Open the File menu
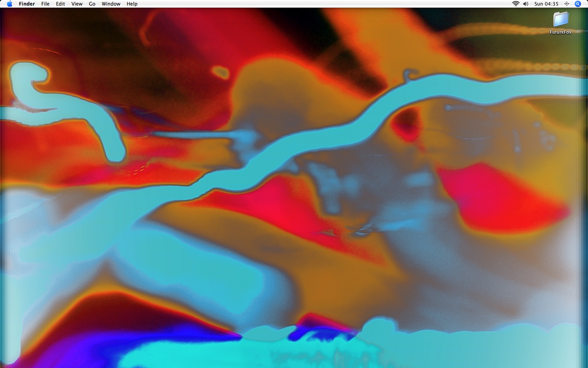Screen dimensions: 588x368 45,4
